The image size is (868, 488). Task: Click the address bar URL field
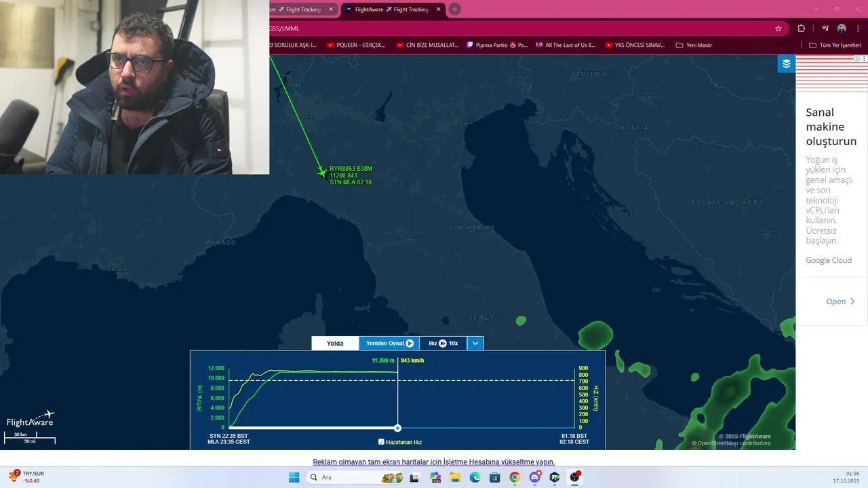519,28
